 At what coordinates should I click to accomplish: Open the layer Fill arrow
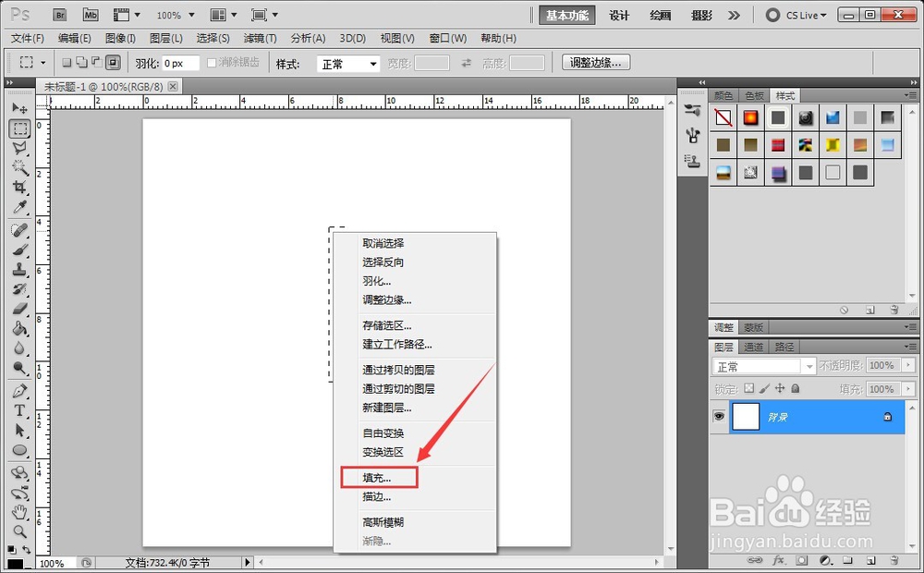pos(909,389)
